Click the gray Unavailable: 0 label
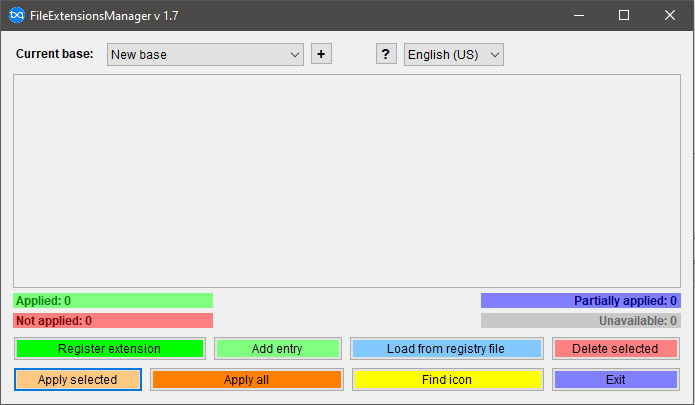The height and width of the screenshot is (405, 695). coord(581,321)
